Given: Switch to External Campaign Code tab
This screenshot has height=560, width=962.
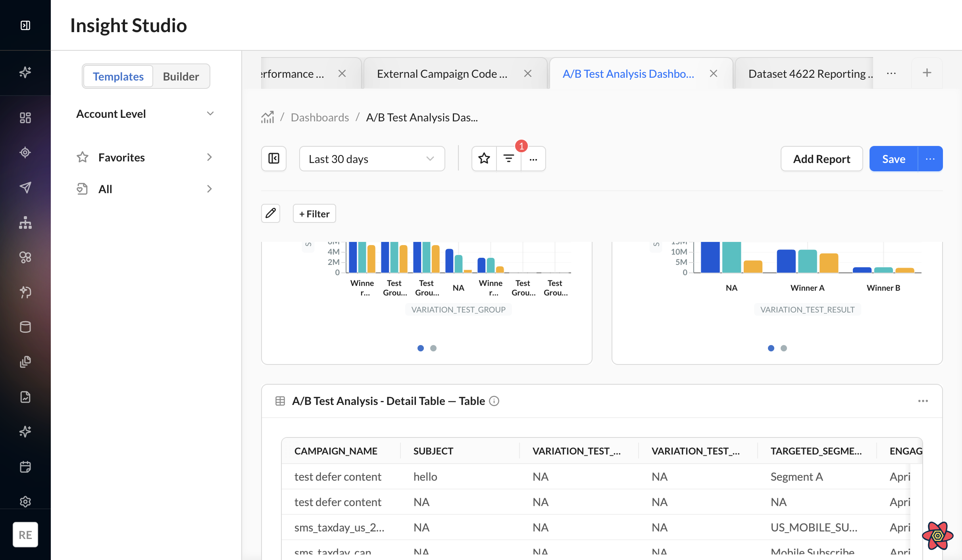Looking at the screenshot, I should [x=442, y=74].
